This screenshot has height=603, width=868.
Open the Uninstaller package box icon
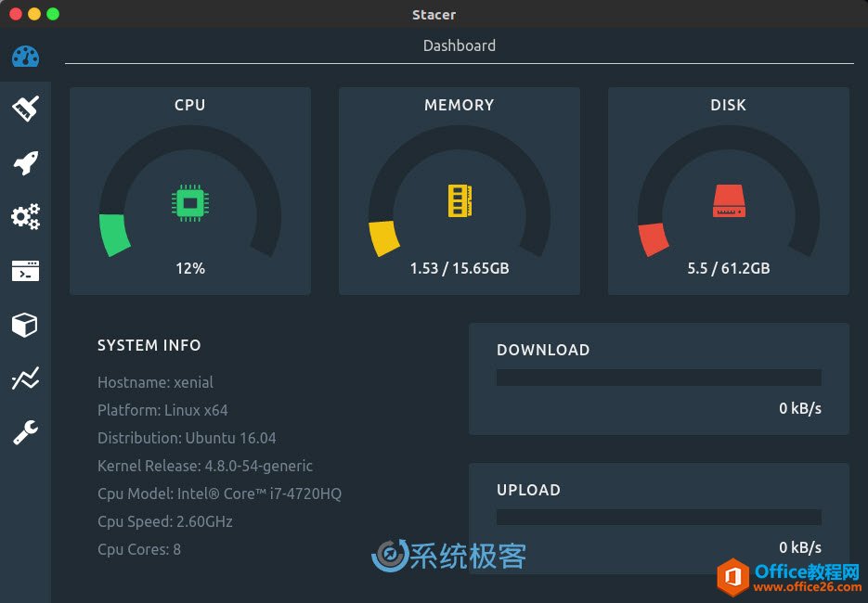(x=25, y=325)
